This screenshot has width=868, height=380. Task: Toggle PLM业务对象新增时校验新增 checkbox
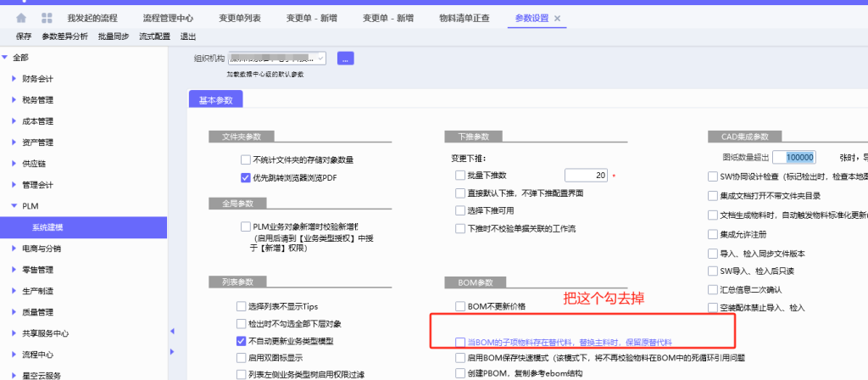(x=246, y=226)
